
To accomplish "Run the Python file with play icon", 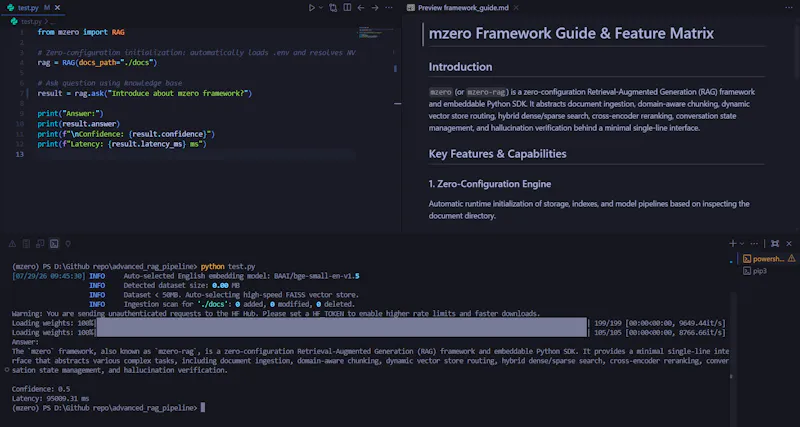I will pyautogui.click(x=312, y=8).
